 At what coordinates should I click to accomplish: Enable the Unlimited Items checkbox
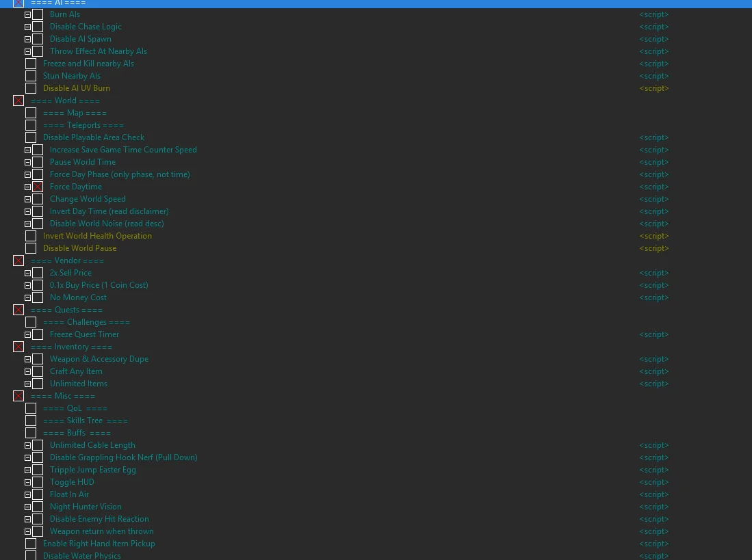click(x=38, y=384)
